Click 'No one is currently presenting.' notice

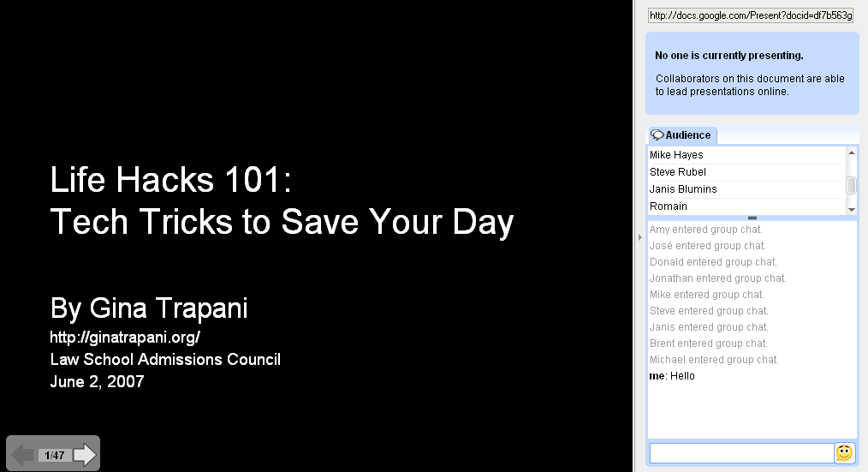729,56
